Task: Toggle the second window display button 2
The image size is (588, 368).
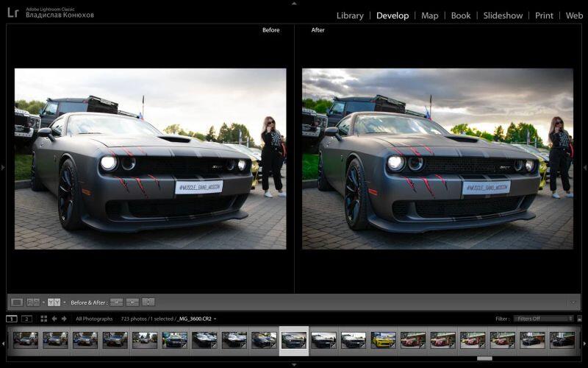Action: pos(26,319)
